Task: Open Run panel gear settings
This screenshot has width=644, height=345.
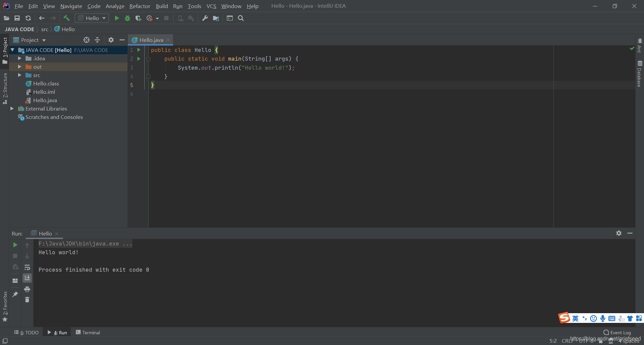Action: coord(619,233)
